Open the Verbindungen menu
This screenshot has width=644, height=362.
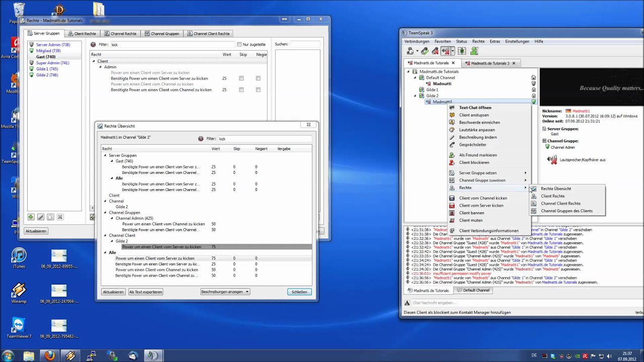417,41
